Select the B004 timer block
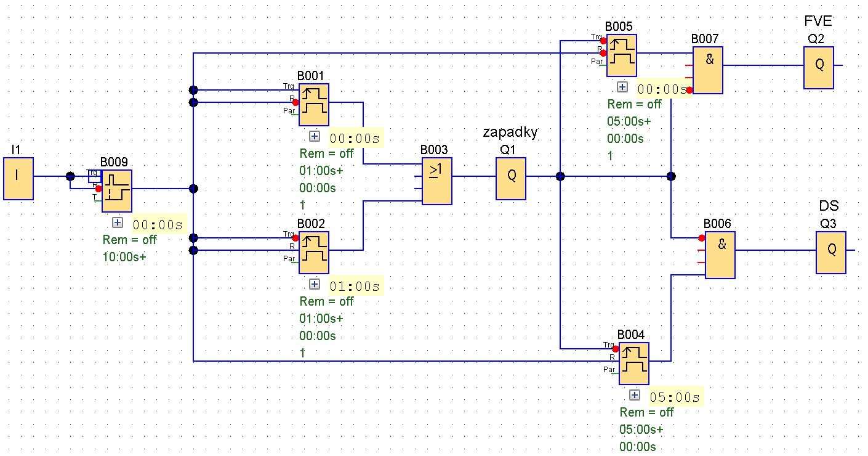Screen dimensions: 868x456 (634, 364)
